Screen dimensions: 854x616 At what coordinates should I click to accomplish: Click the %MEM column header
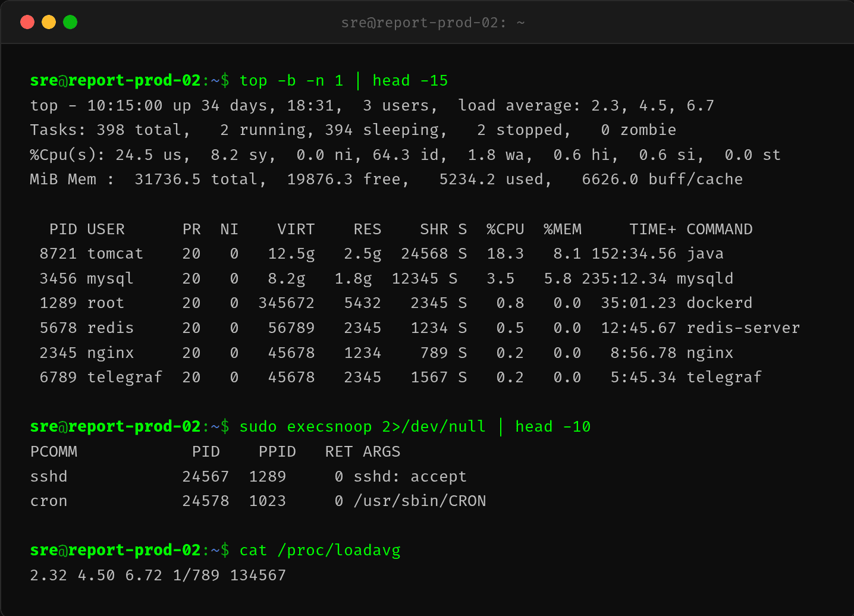pyautogui.click(x=563, y=230)
